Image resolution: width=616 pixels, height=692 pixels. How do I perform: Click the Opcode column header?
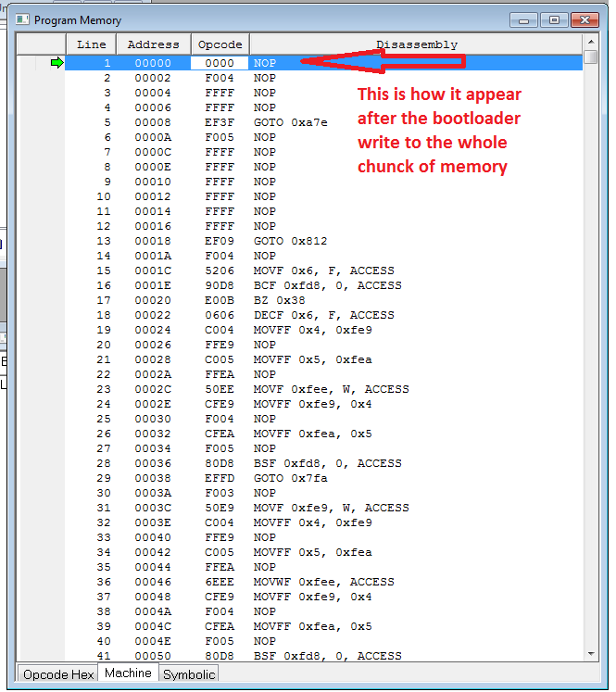220,44
